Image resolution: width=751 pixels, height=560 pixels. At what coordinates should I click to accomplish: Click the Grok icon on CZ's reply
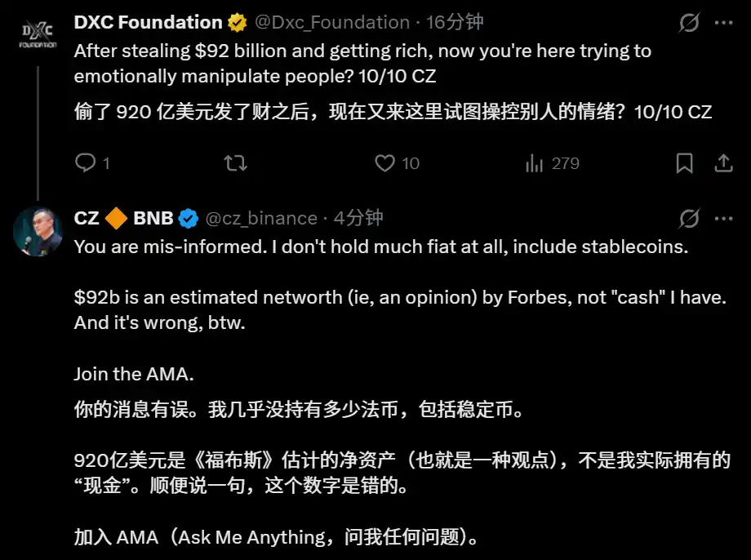coord(689,218)
